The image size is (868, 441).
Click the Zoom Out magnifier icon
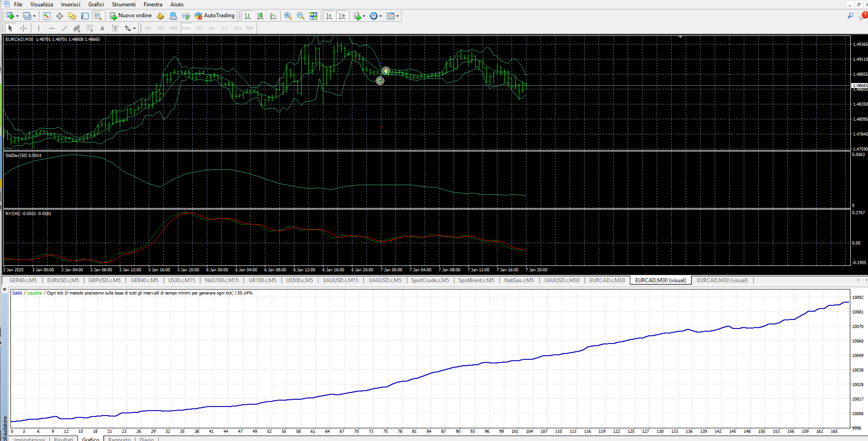point(300,16)
